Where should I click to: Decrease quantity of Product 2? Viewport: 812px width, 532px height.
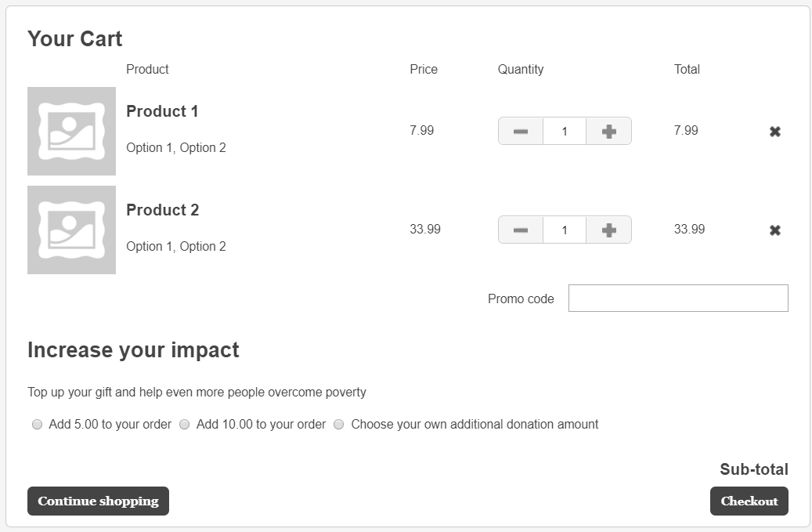tap(521, 230)
